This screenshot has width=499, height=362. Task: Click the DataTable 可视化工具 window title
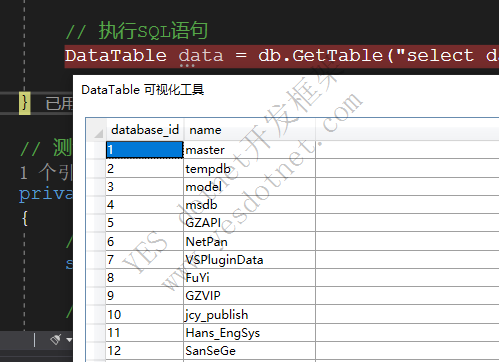point(143,90)
